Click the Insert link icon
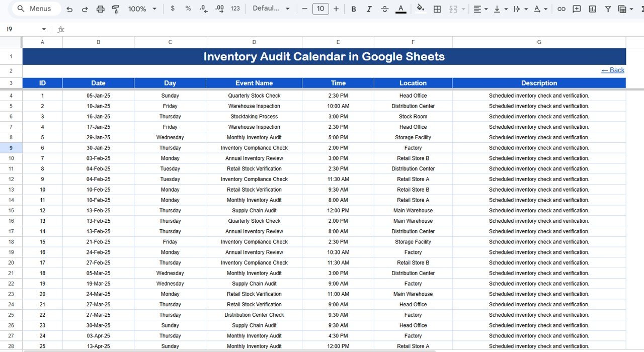This screenshot has height=352, width=644. point(561,9)
